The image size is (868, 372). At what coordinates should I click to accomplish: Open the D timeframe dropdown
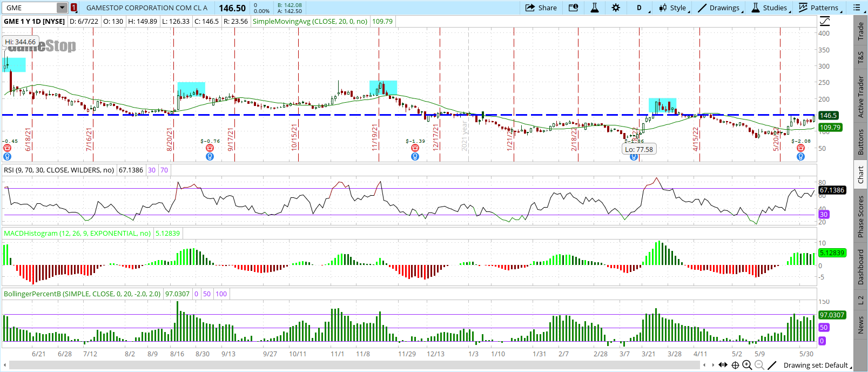640,8
